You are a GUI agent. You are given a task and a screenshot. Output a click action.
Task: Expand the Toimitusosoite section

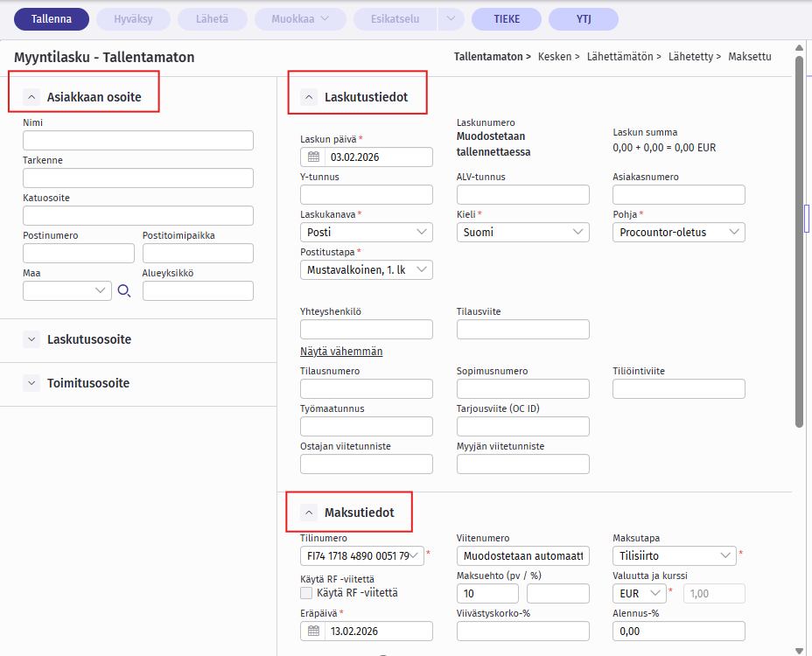click(x=31, y=383)
